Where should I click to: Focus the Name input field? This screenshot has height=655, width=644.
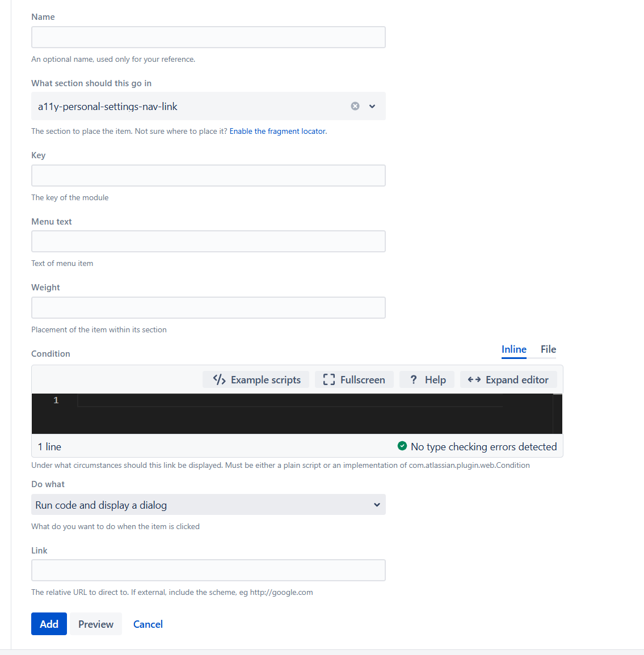pos(208,37)
